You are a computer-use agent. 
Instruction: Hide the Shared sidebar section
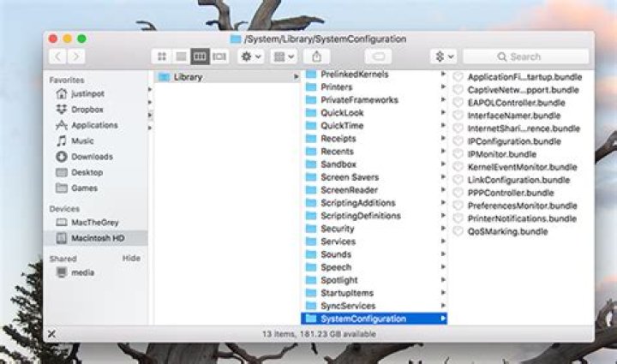click(x=131, y=259)
